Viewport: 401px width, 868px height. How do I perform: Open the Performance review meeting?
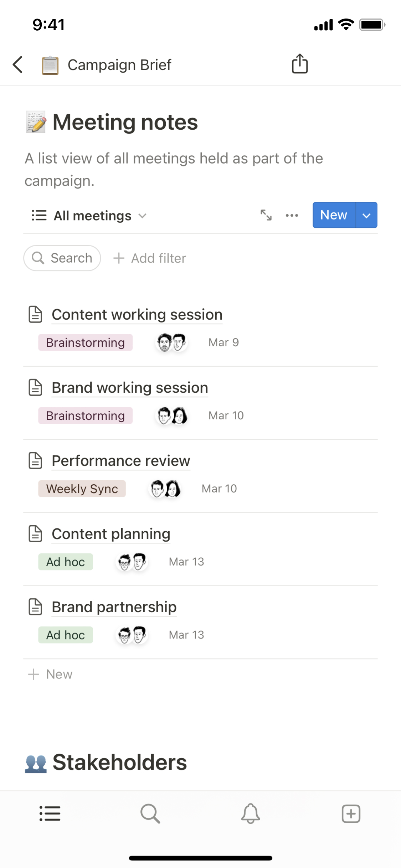coord(121,461)
